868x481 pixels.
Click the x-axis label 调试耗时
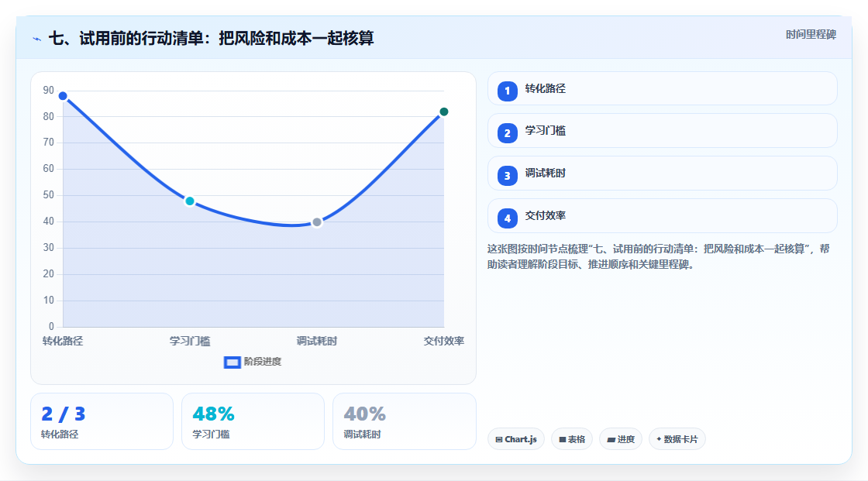click(x=317, y=341)
